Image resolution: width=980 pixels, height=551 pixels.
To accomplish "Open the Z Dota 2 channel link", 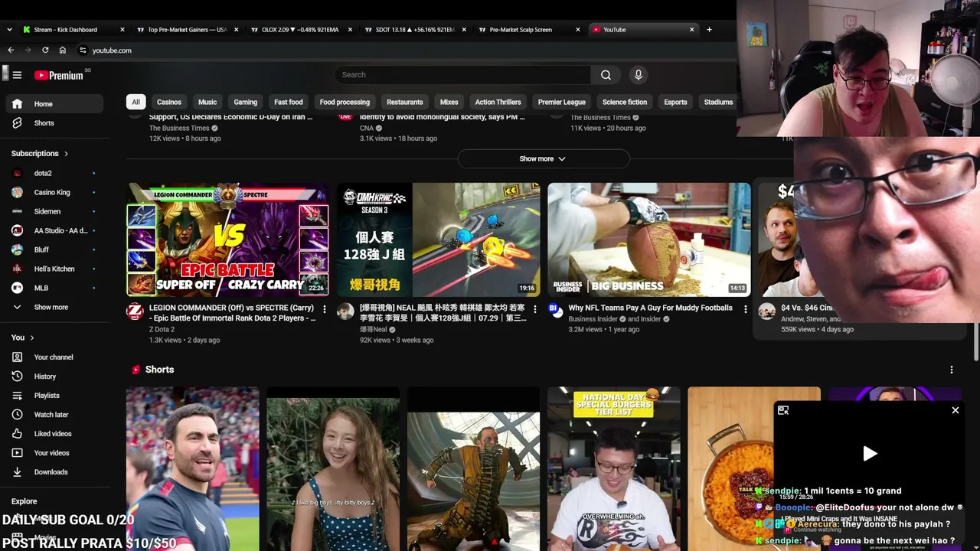I will click(x=162, y=329).
